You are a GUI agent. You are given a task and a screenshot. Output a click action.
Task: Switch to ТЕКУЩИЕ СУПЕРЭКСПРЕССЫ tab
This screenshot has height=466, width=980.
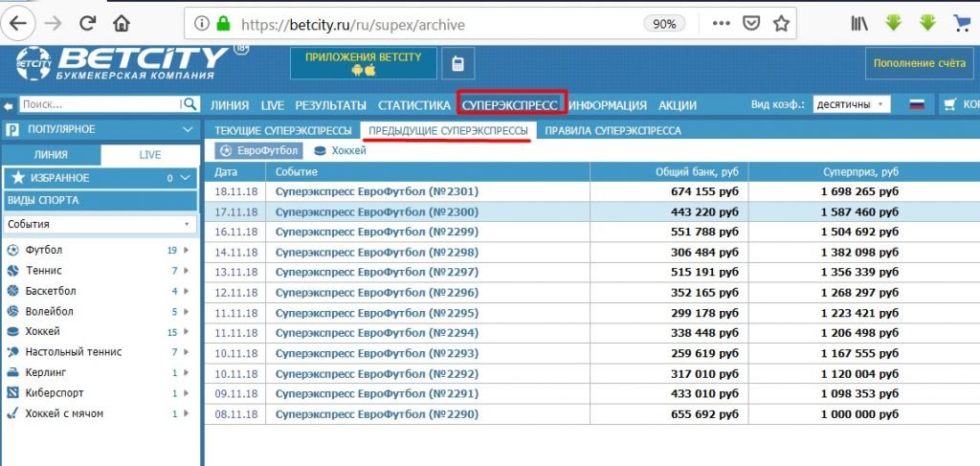tap(283, 130)
